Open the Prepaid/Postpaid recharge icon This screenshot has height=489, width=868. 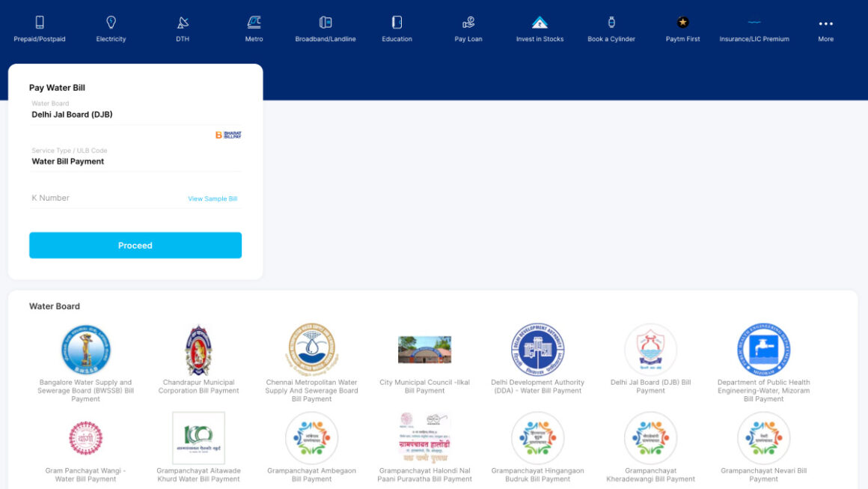coord(40,22)
